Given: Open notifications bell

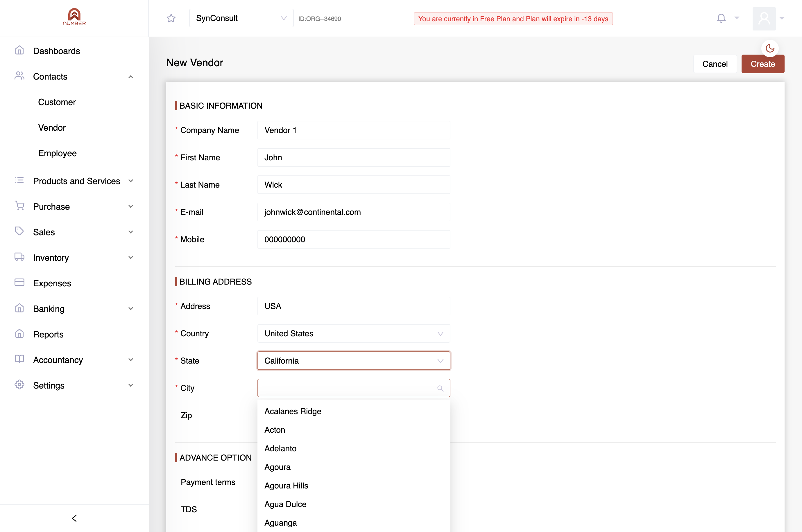Looking at the screenshot, I should click(721, 18).
